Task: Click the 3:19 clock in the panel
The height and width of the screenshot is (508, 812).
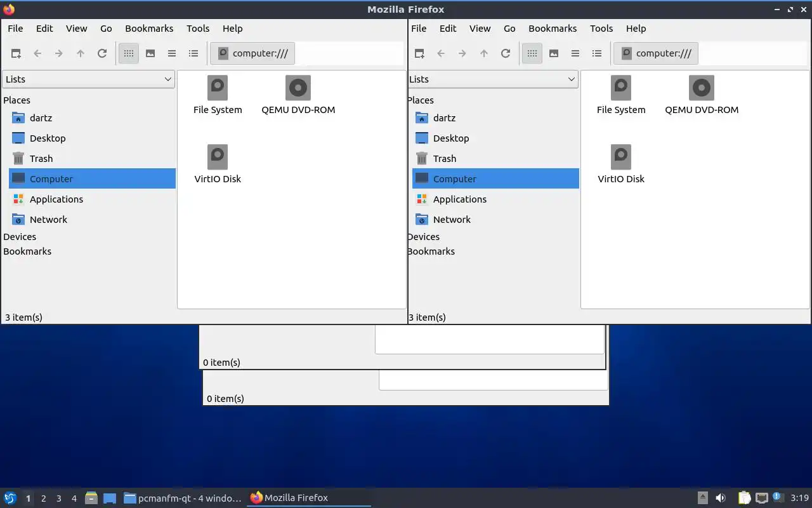Action: pyautogui.click(x=799, y=498)
